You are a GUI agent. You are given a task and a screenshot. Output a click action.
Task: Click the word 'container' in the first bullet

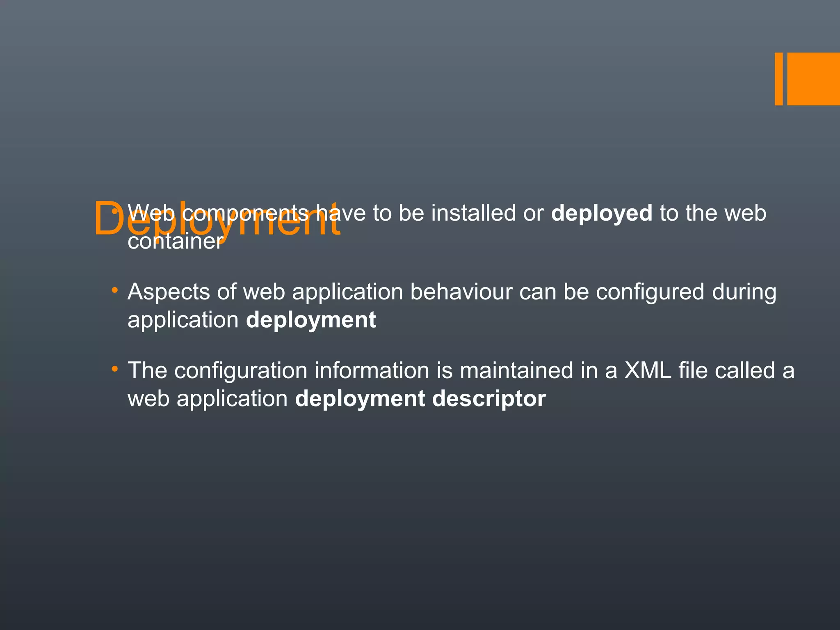pyautogui.click(x=176, y=241)
